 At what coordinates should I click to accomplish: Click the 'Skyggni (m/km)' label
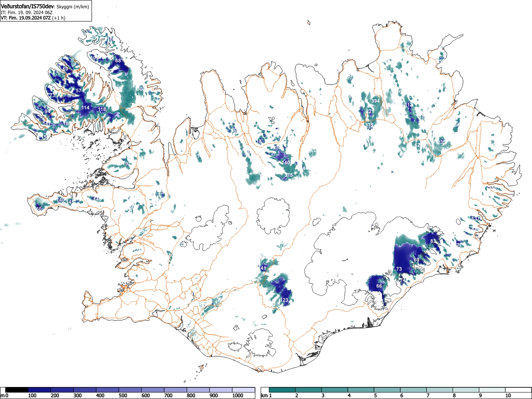[x=72, y=7]
